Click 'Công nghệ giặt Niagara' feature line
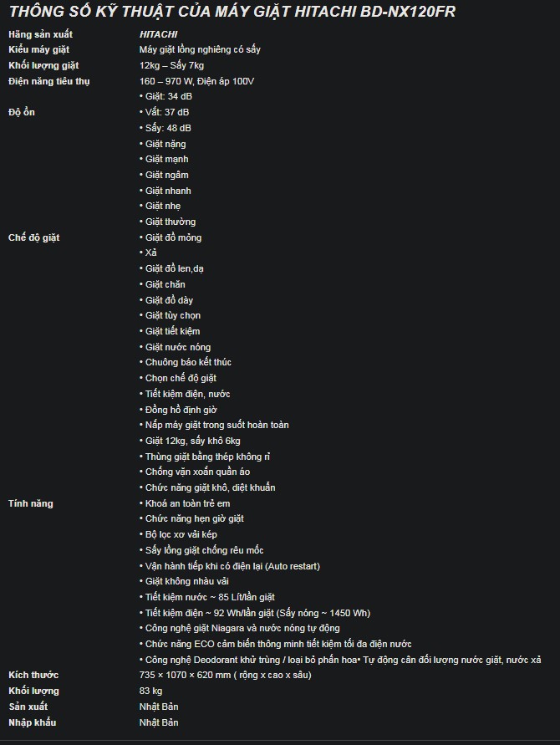 coord(239,628)
